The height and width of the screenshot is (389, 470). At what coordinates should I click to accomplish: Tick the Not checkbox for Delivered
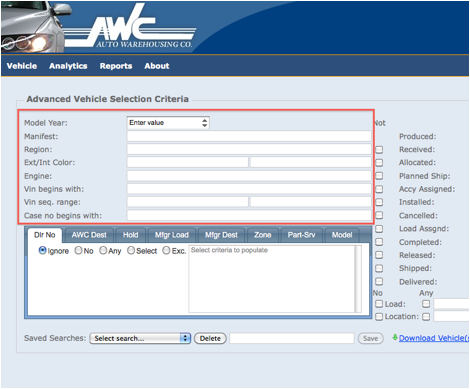click(x=379, y=282)
